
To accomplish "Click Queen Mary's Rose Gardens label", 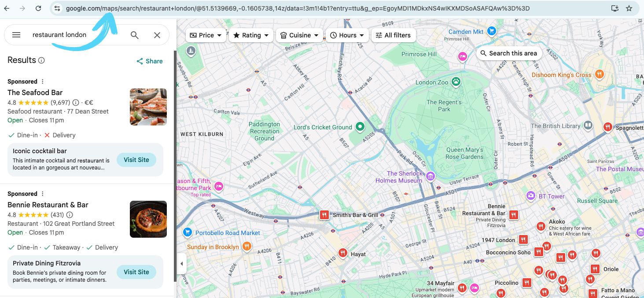I will click(464, 153).
